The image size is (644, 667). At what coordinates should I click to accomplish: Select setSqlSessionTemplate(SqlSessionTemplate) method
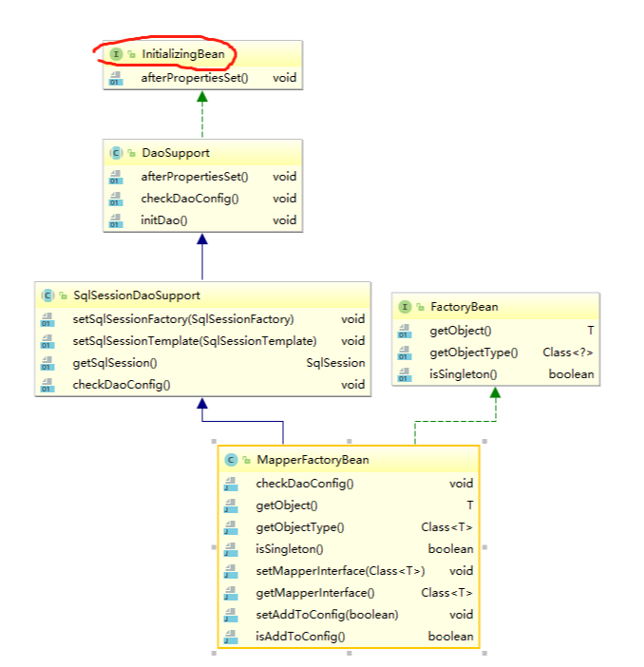[195, 341]
